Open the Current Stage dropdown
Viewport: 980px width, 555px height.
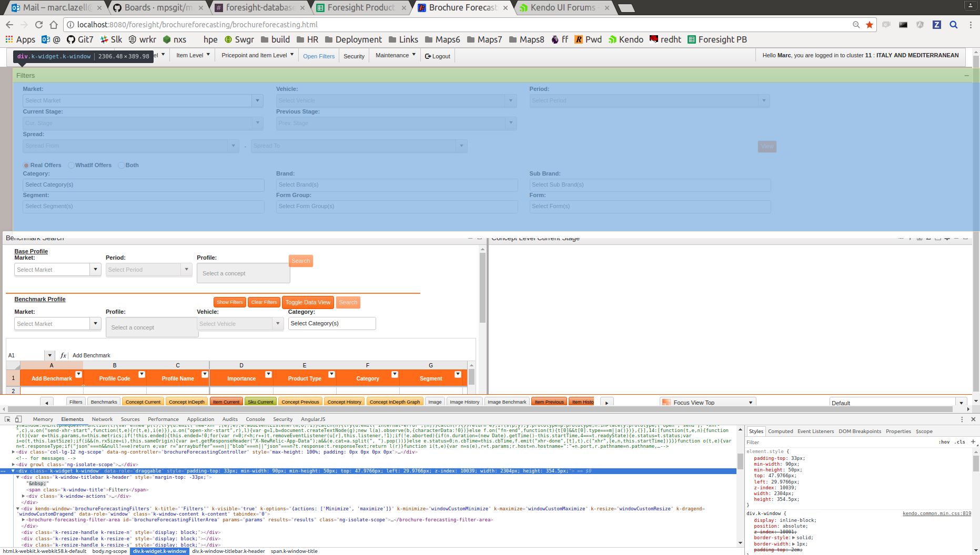tap(257, 123)
